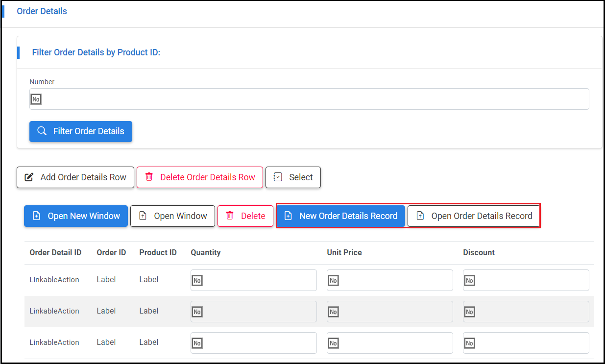This screenshot has height=364, width=605.
Task: Click the Order ID column header
Action: click(111, 253)
